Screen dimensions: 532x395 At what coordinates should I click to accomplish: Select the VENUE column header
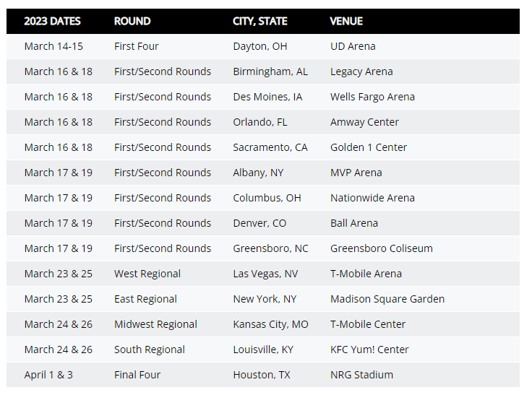tap(346, 21)
